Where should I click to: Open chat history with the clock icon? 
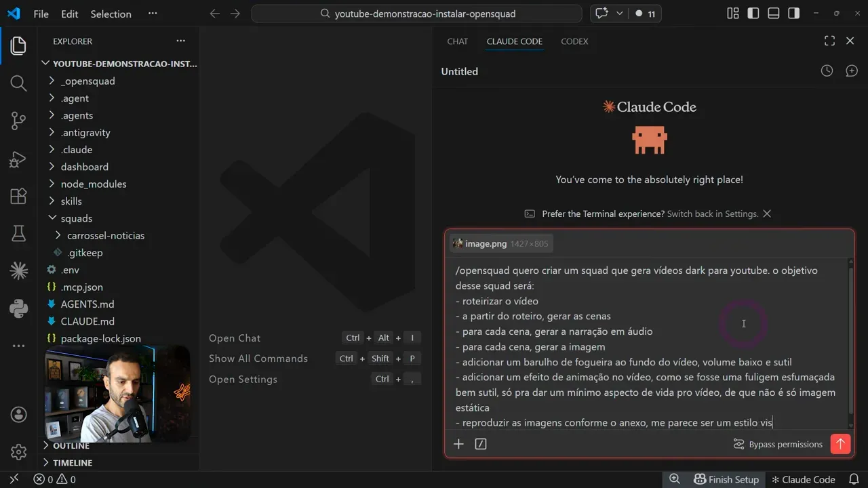point(827,70)
